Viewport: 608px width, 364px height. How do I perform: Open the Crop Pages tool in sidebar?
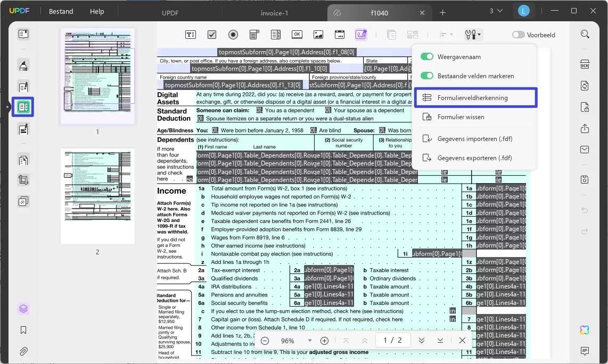(23, 180)
